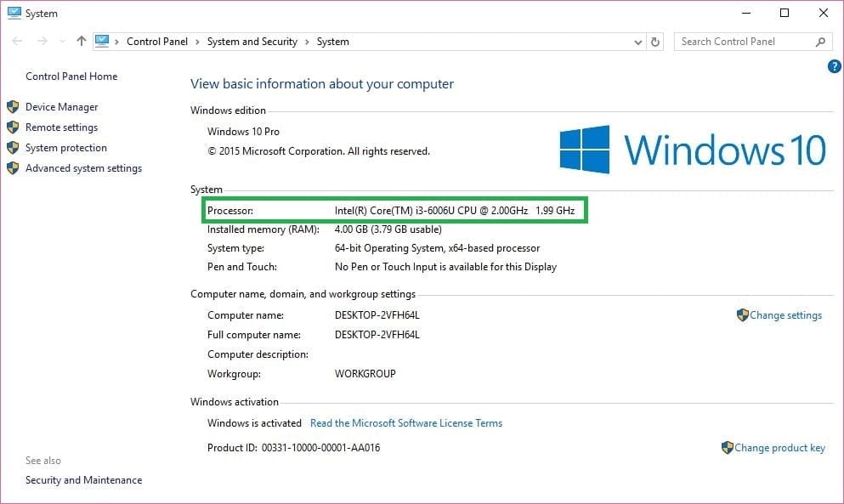Refresh the System page
Screen dimensions: 844x504
(x=655, y=42)
